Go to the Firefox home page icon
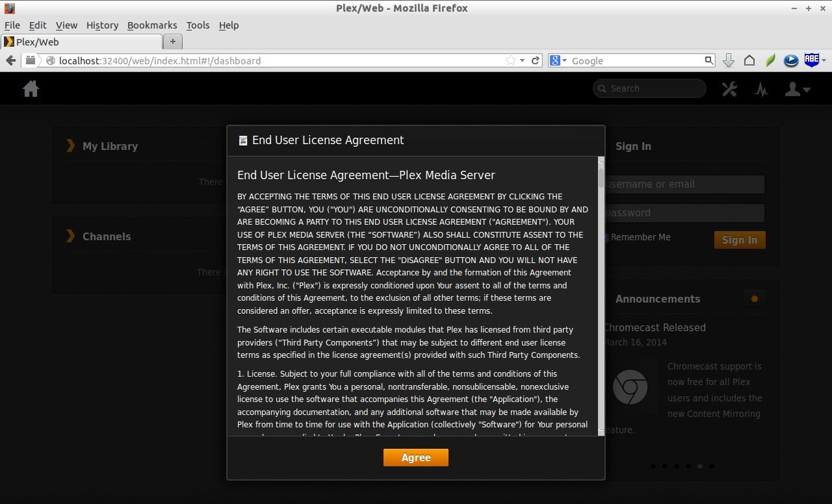 [x=749, y=60]
